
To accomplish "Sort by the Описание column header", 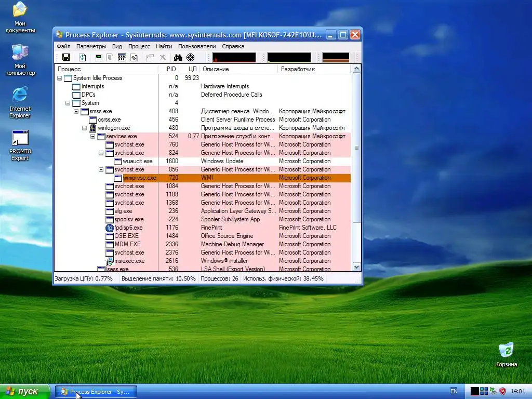I will pos(239,69).
